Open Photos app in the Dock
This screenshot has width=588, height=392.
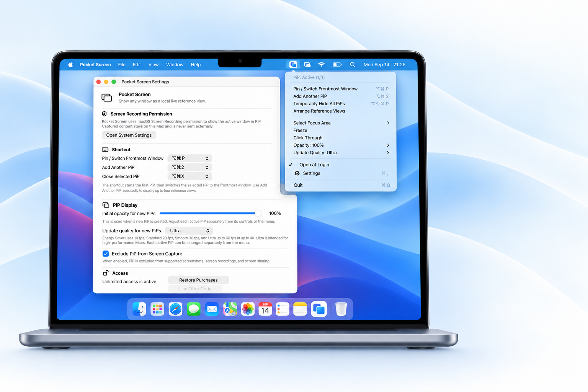click(x=248, y=309)
